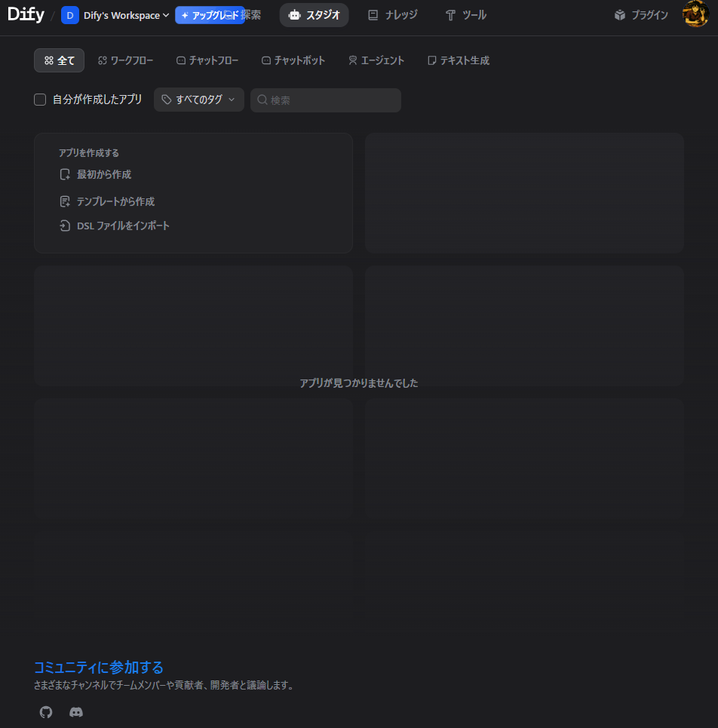Click the blue D workspace avatar icon

70,15
